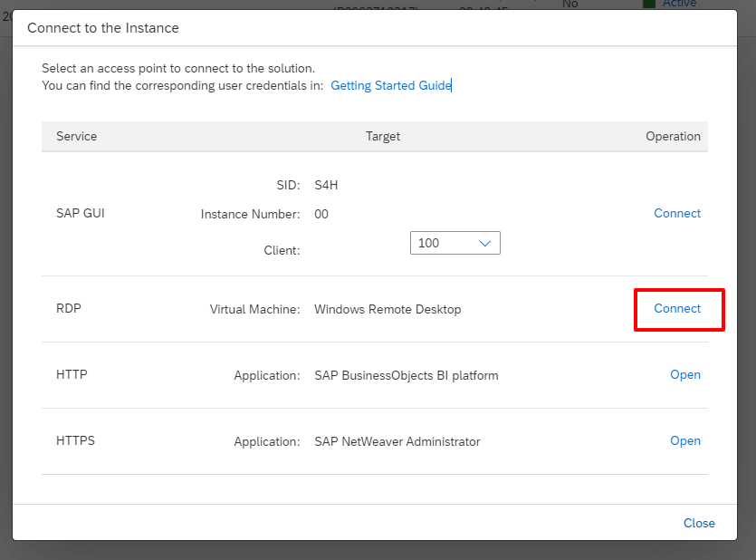Click the dialog title Connect to the Instance

click(x=103, y=28)
